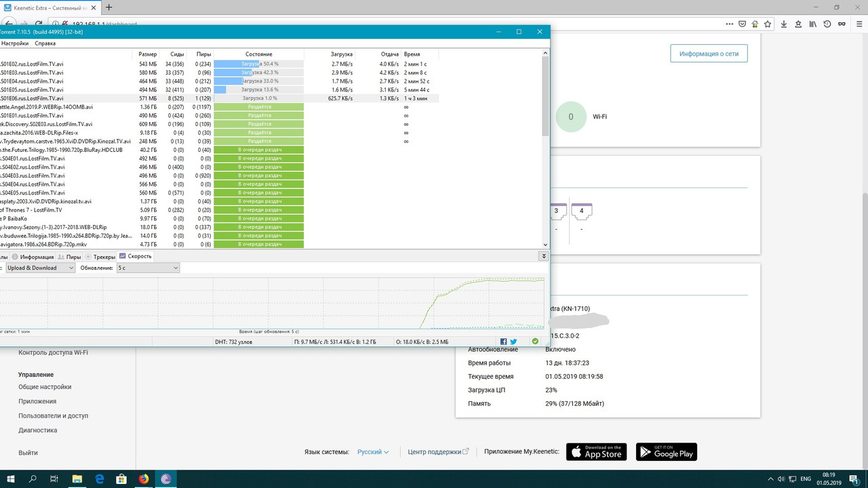Viewport: 868px width, 488px height.
Task: Open the update interval dropdown showing 5 с
Action: (x=148, y=268)
